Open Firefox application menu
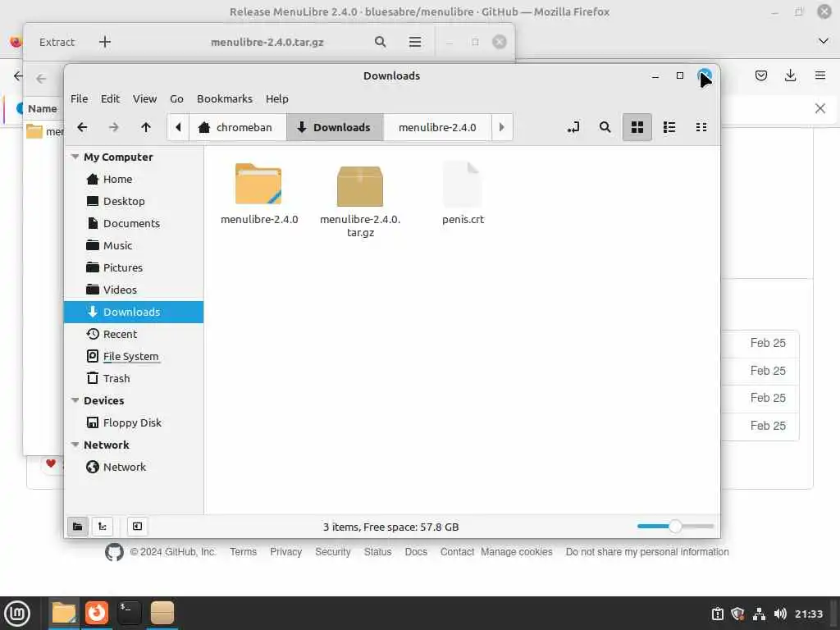Screen dimensions: 840x630 point(820,75)
